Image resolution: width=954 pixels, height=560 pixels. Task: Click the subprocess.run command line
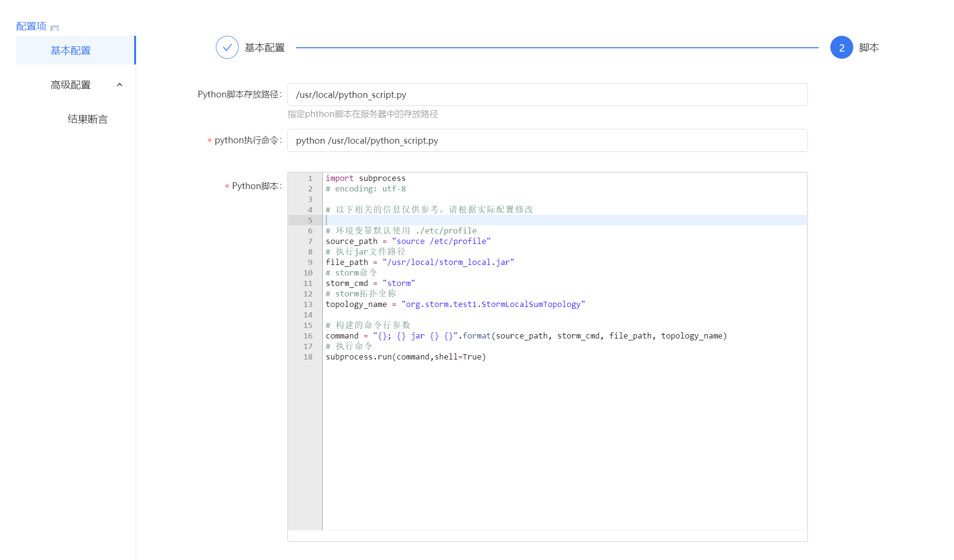point(405,357)
